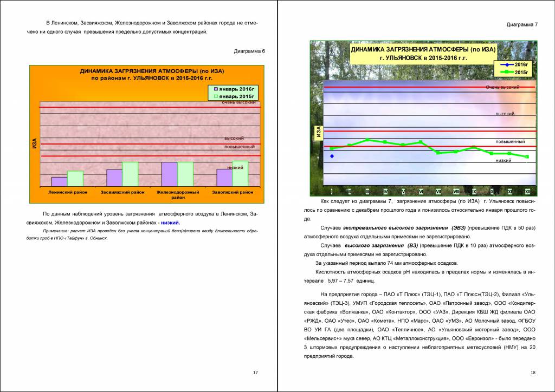Select the green 2015 bar for Засвияжский район
Viewport: 555px width, 392px height.
pos(130,174)
